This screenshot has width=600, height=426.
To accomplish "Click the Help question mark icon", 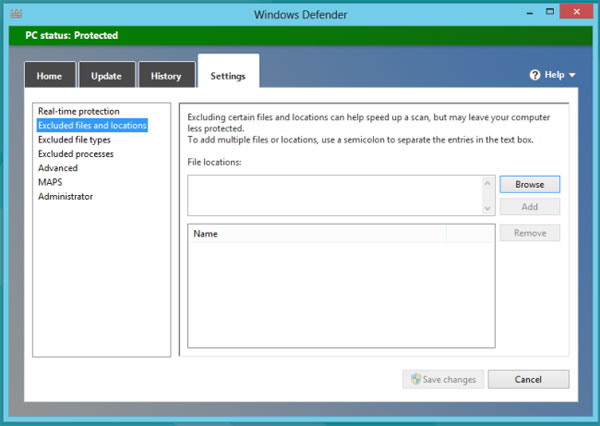I will point(535,75).
